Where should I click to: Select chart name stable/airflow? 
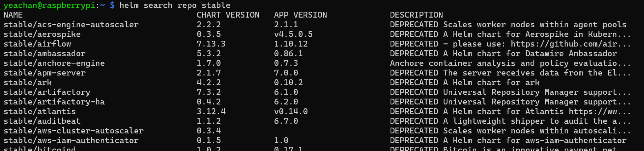coord(37,44)
